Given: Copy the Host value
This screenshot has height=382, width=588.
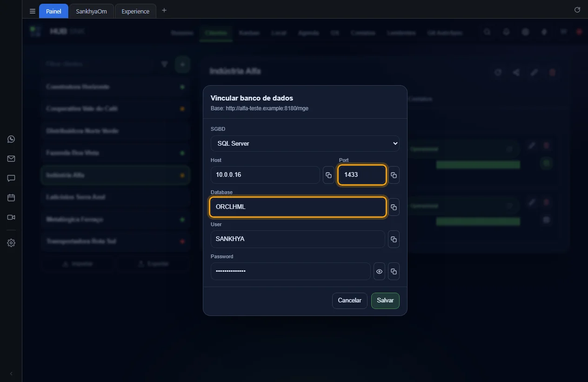Looking at the screenshot, I should click(328, 175).
